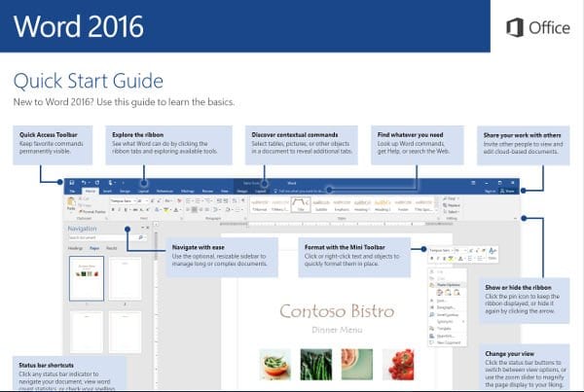This screenshot has height=392, width=584.
Task: Select the Normal style in Styles gallery
Action: pyautogui.click(x=260, y=204)
